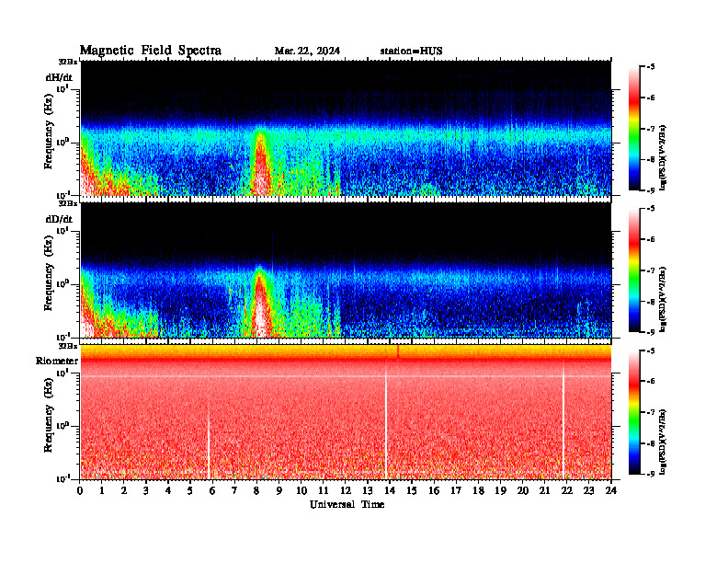This screenshot has height=563, width=728.
Task: Click the Riometer panel color bar
Action: click(633, 412)
